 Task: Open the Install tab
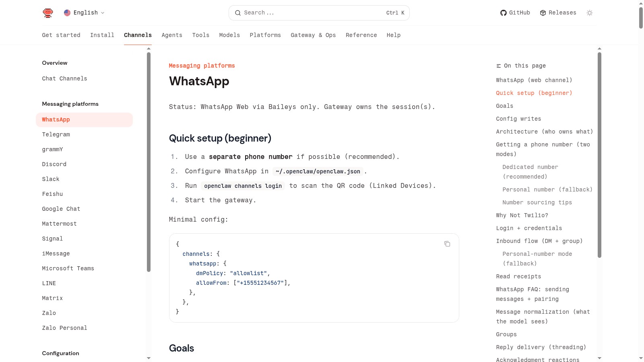[102, 35]
